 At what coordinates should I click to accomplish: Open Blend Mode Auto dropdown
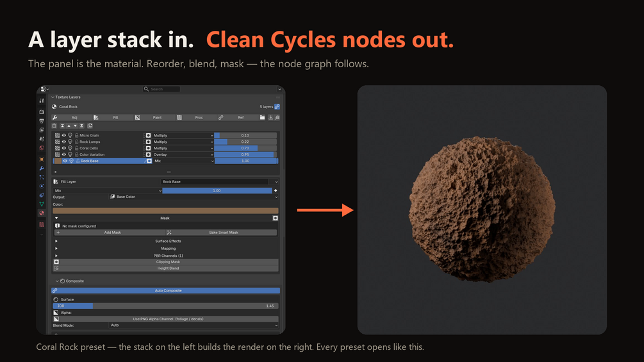(194, 325)
